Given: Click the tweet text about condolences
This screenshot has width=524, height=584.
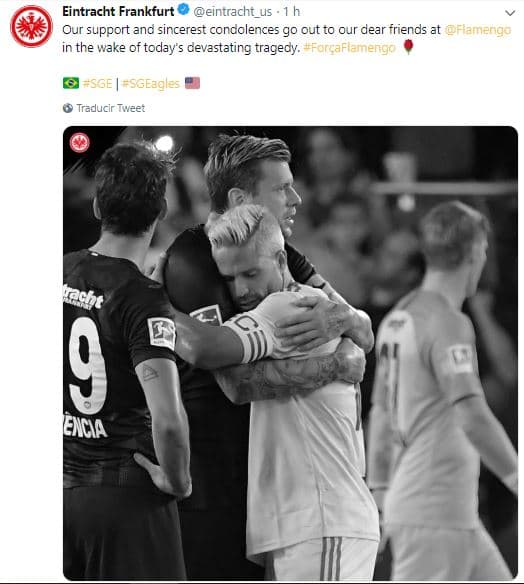Looking at the screenshot, I should 286,39.
